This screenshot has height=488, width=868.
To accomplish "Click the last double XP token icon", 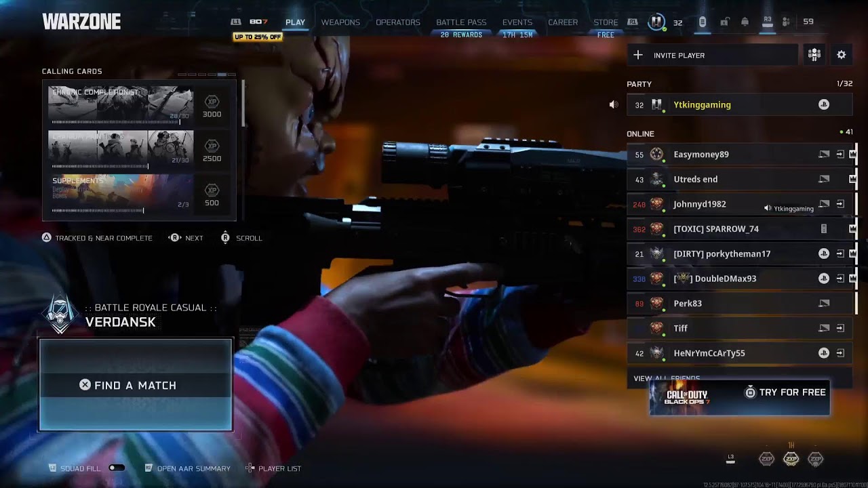I will (816, 459).
